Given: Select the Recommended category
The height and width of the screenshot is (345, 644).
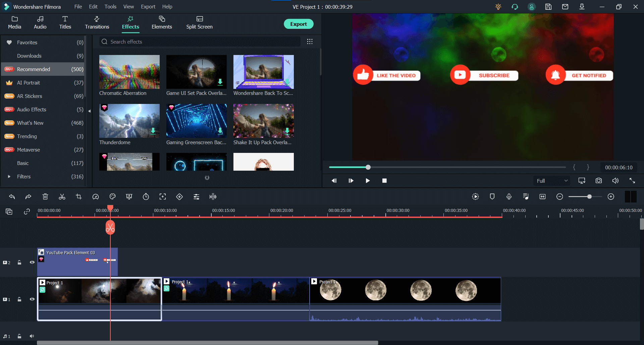Looking at the screenshot, I should [x=43, y=69].
